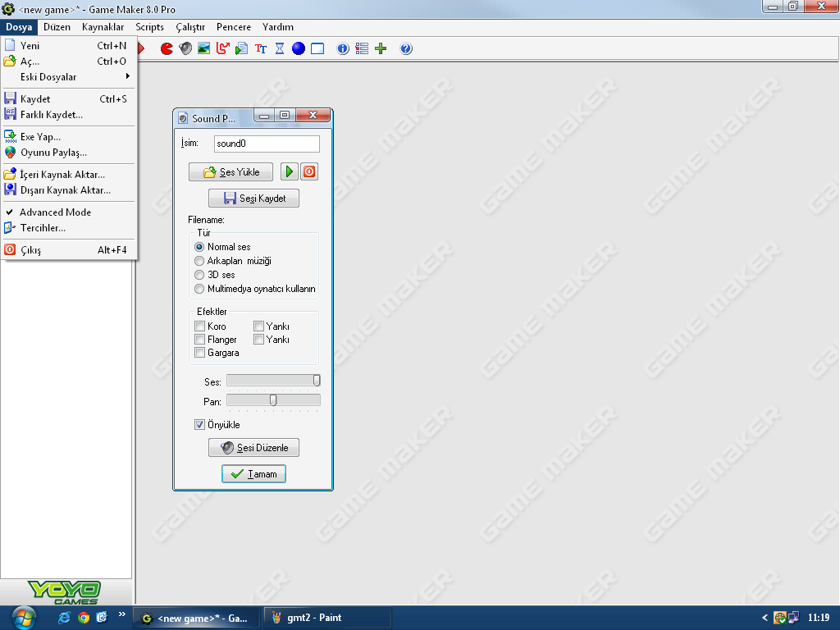Open extension packages with the green plus icon
Viewport: 840px width, 630px height.
(381, 48)
